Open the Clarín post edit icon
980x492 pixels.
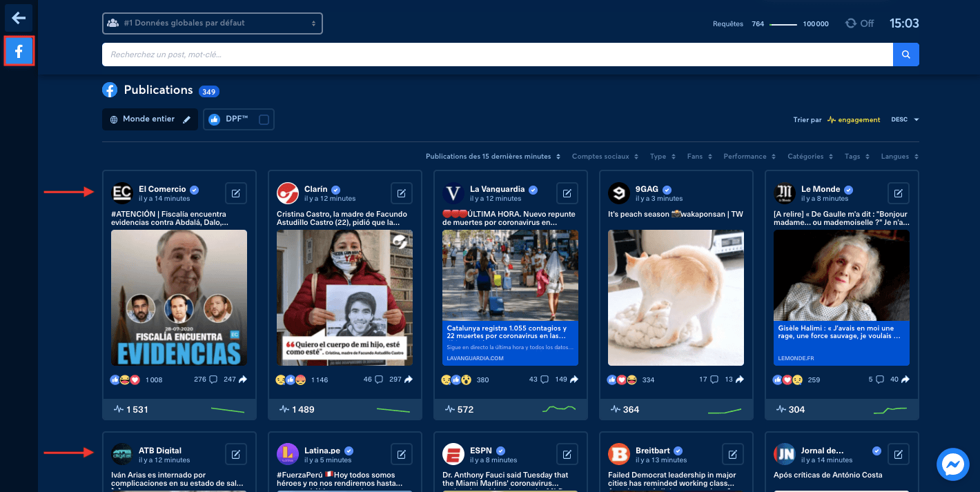point(402,193)
